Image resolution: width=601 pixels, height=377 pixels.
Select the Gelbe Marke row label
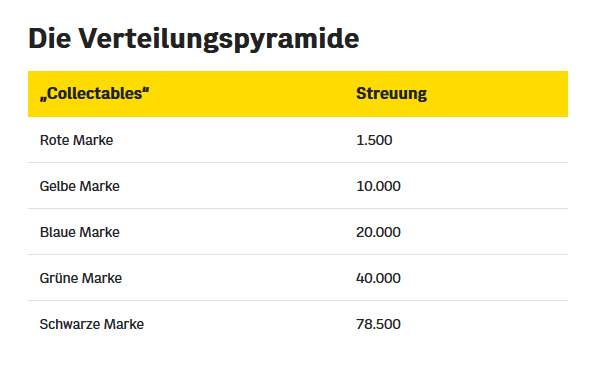80,186
